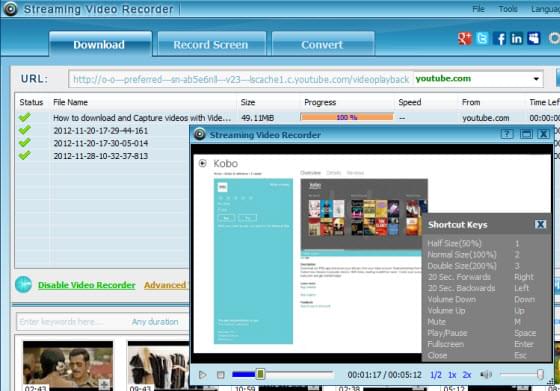Sort list by Size column header

(x=248, y=102)
